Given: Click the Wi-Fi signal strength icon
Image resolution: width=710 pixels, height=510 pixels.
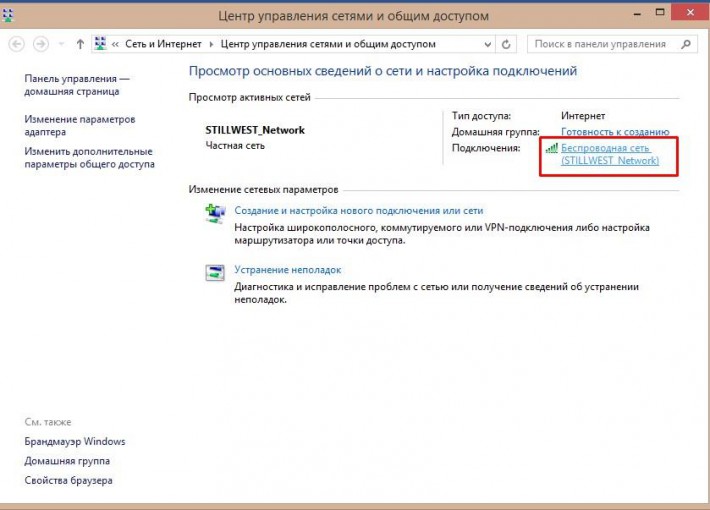Looking at the screenshot, I should [552, 148].
